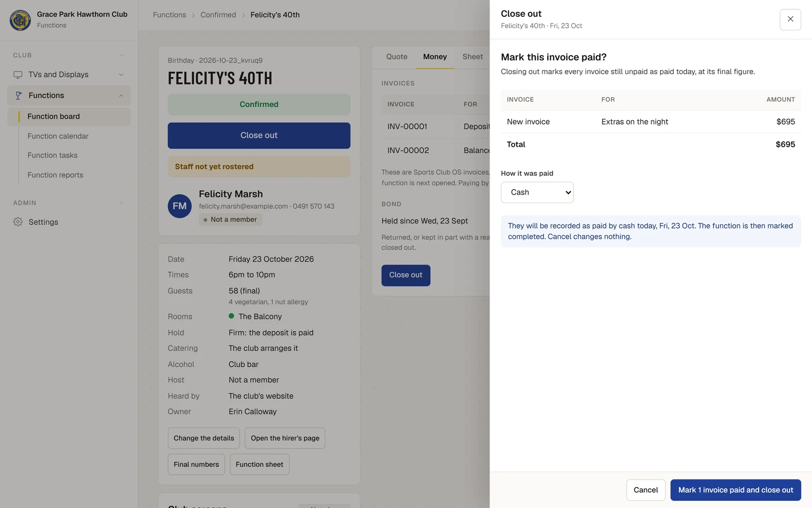Collapse the CLUB sidebar group
This screenshot has width=812, height=508.
point(121,55)
